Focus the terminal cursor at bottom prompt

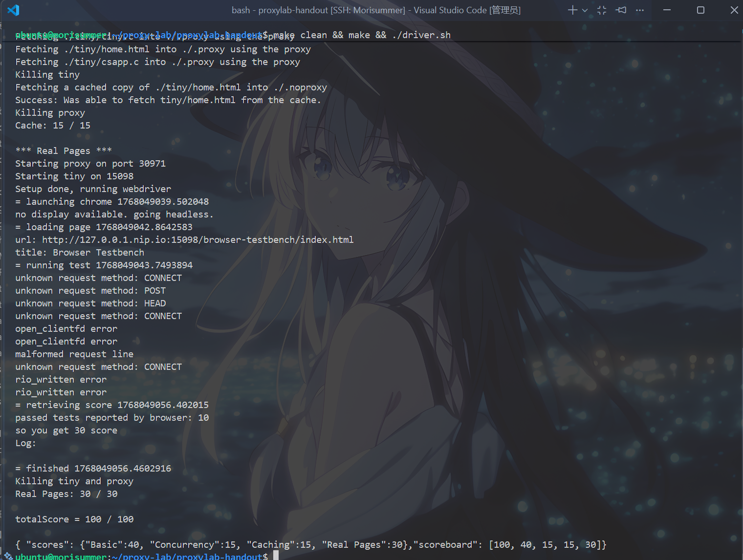coord(276,556)
